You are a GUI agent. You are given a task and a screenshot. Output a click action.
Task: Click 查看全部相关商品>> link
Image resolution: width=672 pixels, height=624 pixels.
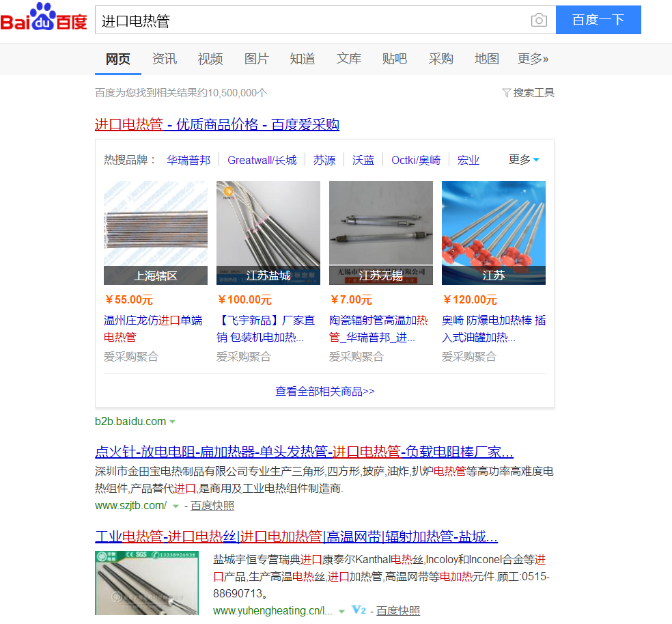[x=325, y=391]
